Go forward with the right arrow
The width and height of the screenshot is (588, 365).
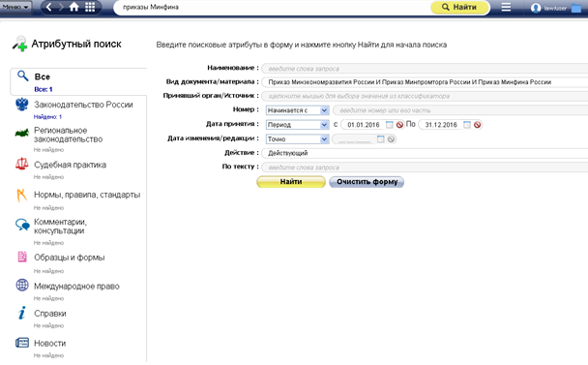point(61,7)
